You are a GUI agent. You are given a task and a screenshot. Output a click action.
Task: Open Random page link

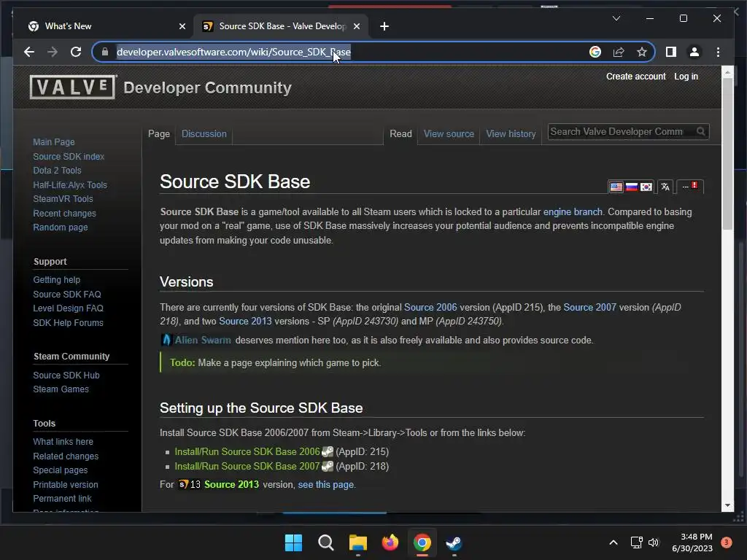(61, 227)
